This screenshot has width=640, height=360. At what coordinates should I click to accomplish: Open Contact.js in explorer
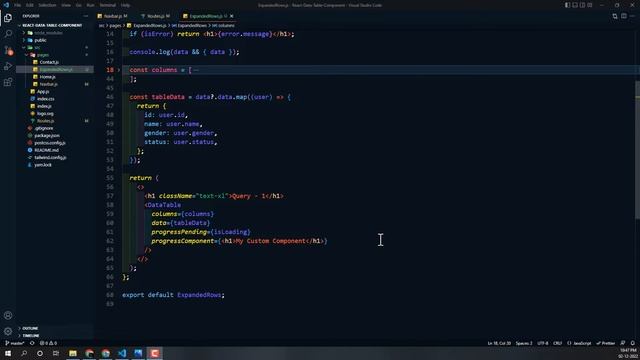tap(49, 62)
